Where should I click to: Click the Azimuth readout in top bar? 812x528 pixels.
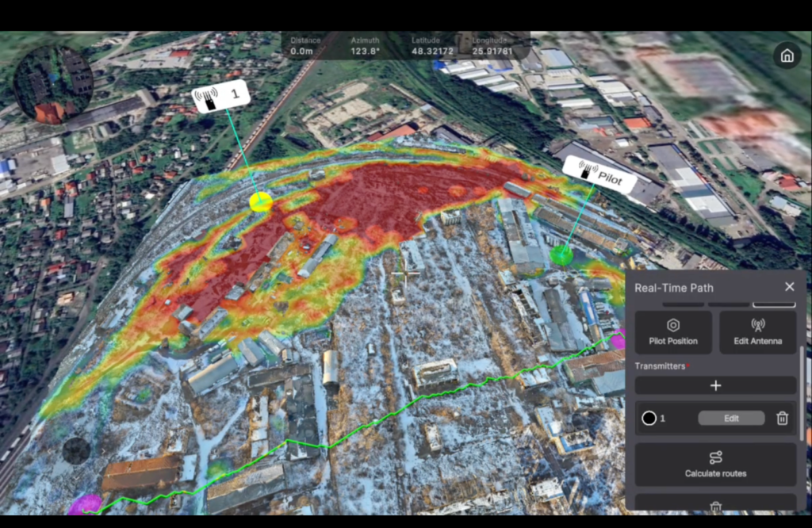click(366, 45)
